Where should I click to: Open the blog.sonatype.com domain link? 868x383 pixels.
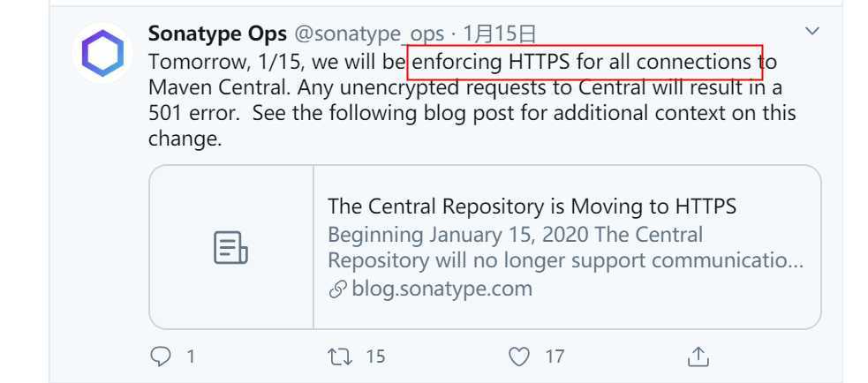click(442, 289)
